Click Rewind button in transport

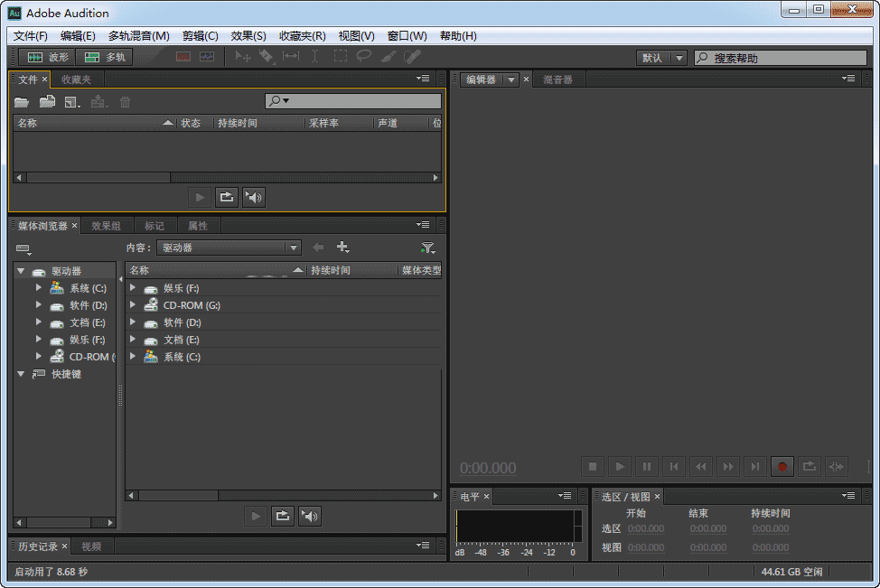pyautogui.click(x=701, y=466)
